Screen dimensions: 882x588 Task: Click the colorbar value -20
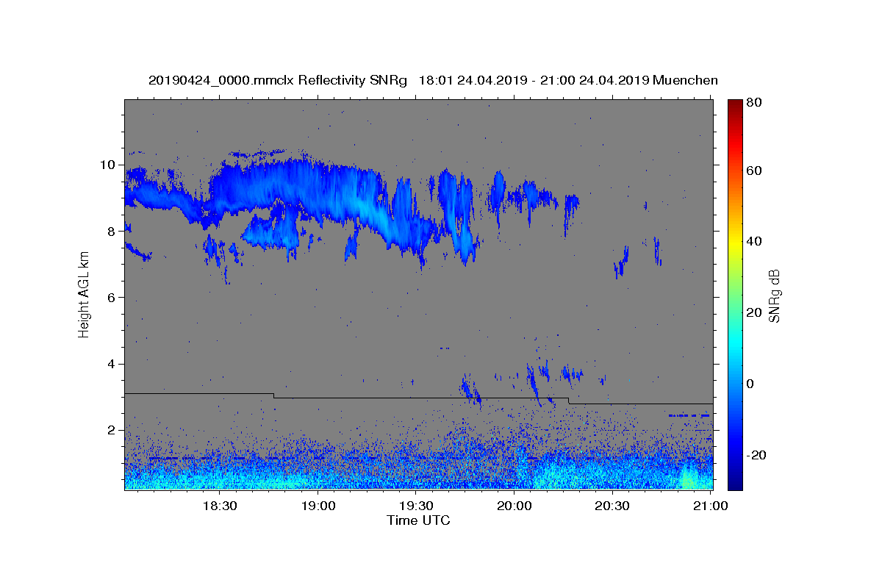[x=757, y=455]
